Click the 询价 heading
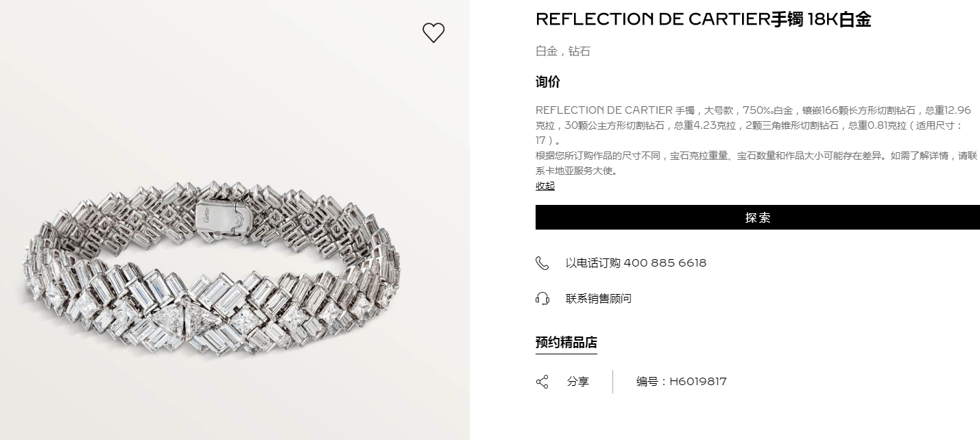Screen dimensions: 980x440 coord(548,82)
